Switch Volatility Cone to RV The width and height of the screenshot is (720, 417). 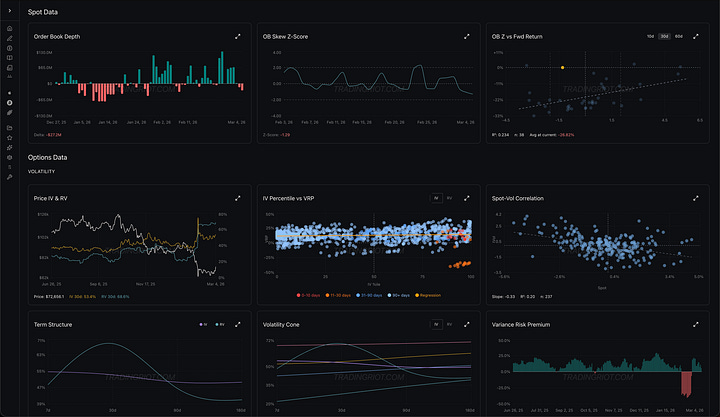pyautogui.click(x=450, y=324)
